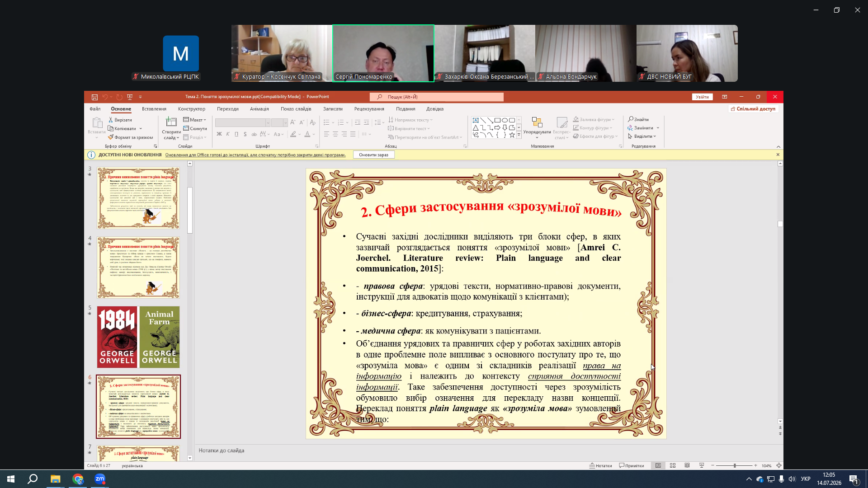This screenshot has width=868, height=488.
Task: Toggle strikethrough formatting
Action: tap(254, 134)
